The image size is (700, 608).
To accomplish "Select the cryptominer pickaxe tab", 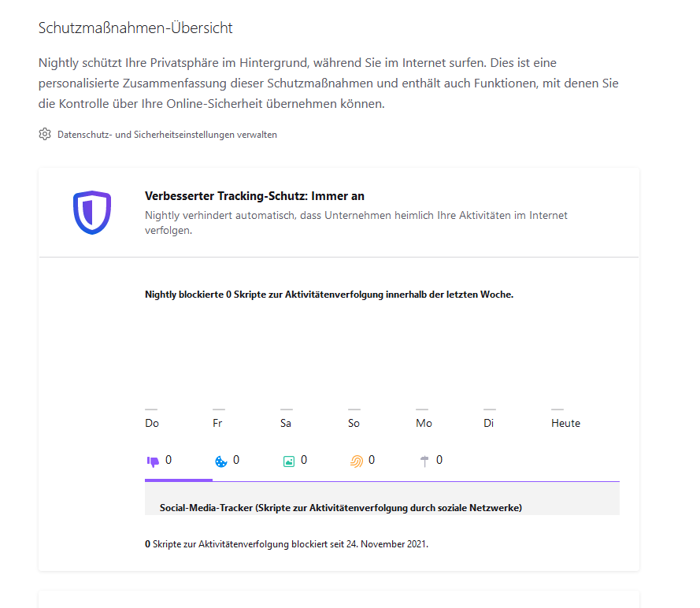I will [450, 460].
